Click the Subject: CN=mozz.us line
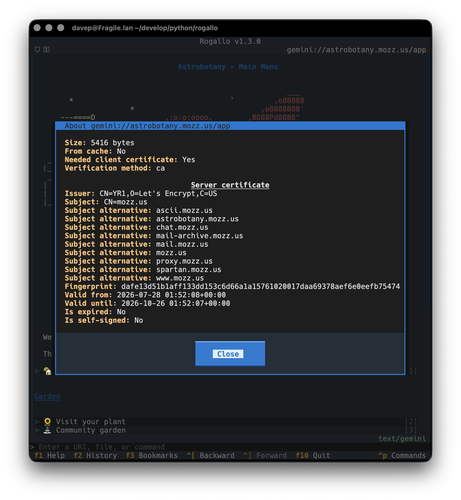Screen dimensions: 461x500 pos(106,202)
